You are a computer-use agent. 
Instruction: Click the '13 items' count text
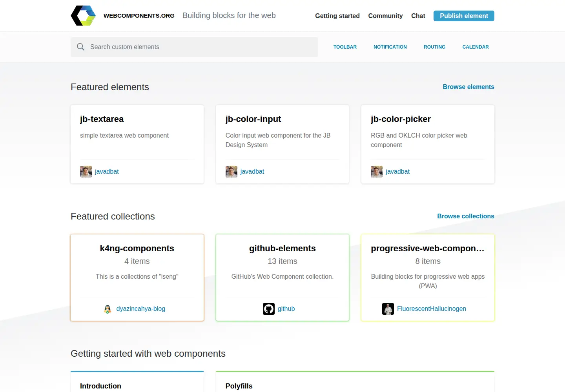(x=282, y=261)
